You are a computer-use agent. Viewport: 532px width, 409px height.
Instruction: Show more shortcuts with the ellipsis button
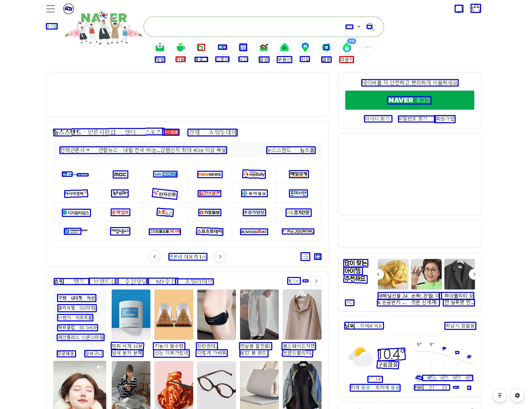tap(368, 47)
